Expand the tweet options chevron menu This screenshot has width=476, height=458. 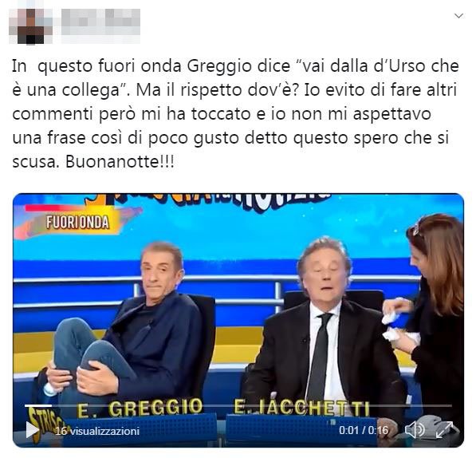(458, 15)
